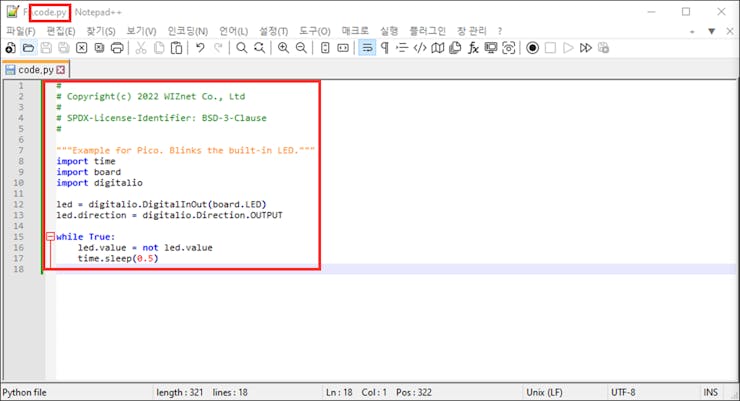The height and width of the screenshot is (401, 740).
Task: Click the Save floppy disk icon
Action: click(46, 48)
